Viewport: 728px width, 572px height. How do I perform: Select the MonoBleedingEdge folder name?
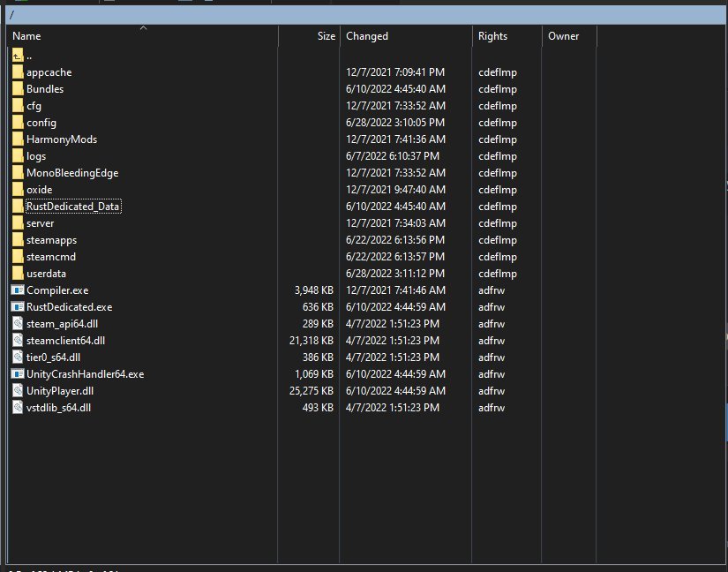point(72,173)
